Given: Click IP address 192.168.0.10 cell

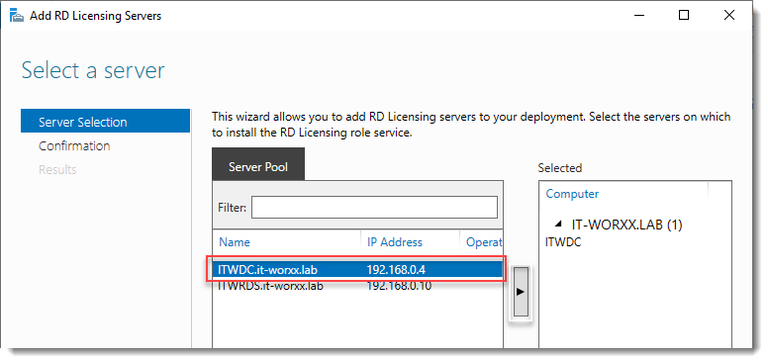Looking at the screenshot, I should tap(399, 286).
